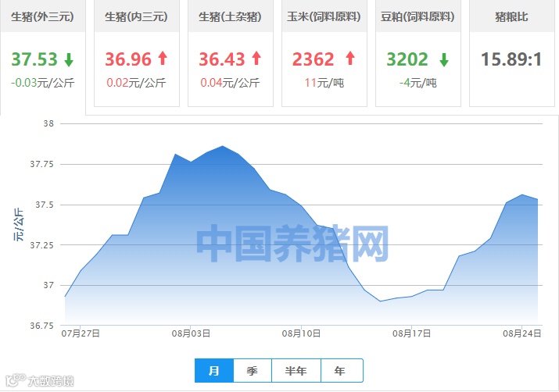The width and height of the screenshot is (559, 392).
Task: Click the green down arrow beside 37.53
Action: (x=69, y=59)
